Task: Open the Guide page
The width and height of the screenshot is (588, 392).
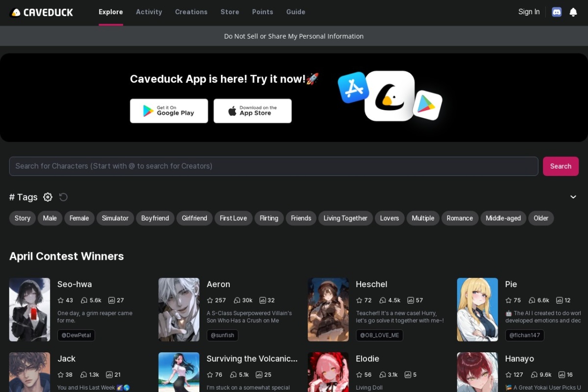Action: point(295,12)
